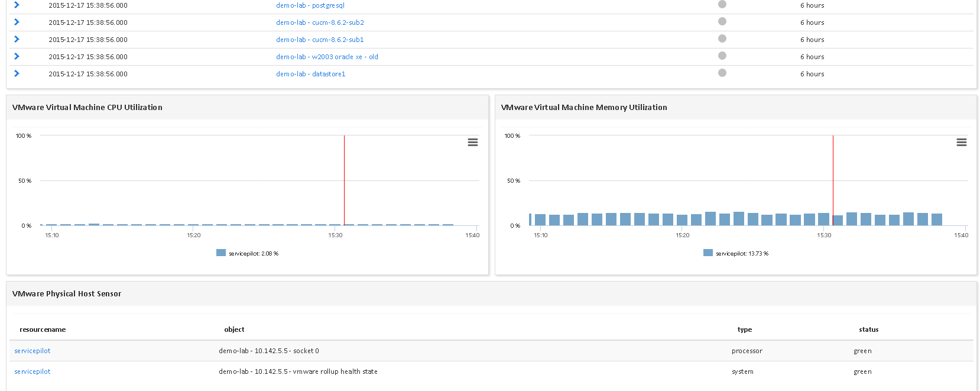Click the 15:20 axis label in the CPU chart
Image resolution: width=980 pixels, height=391 pixels.
194,235
